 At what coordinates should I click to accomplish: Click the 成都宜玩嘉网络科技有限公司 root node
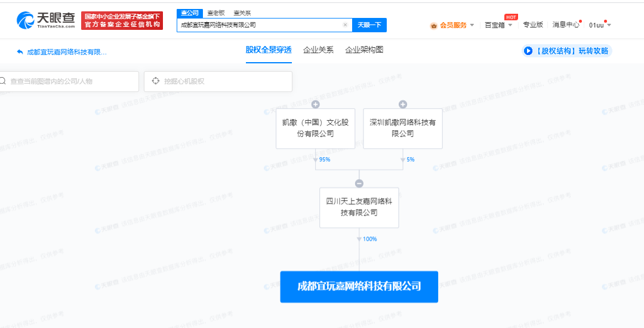coord(359,287)
